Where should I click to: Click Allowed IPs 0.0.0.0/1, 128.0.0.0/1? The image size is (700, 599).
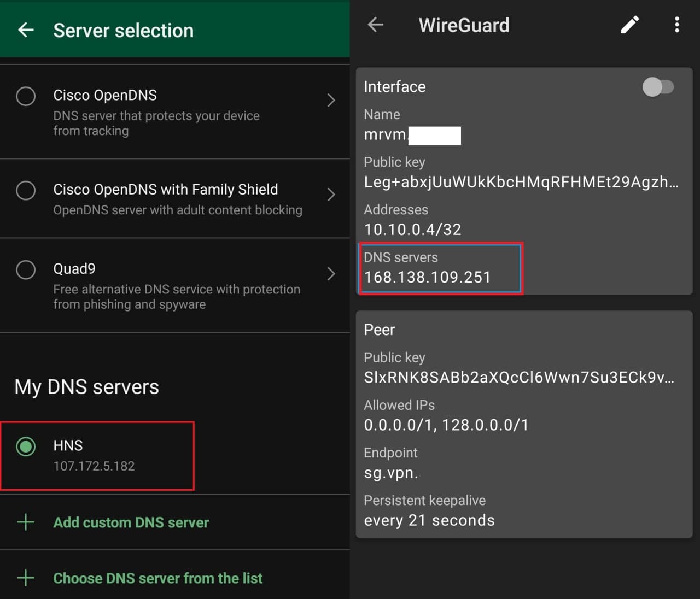(x=446, y=425)
